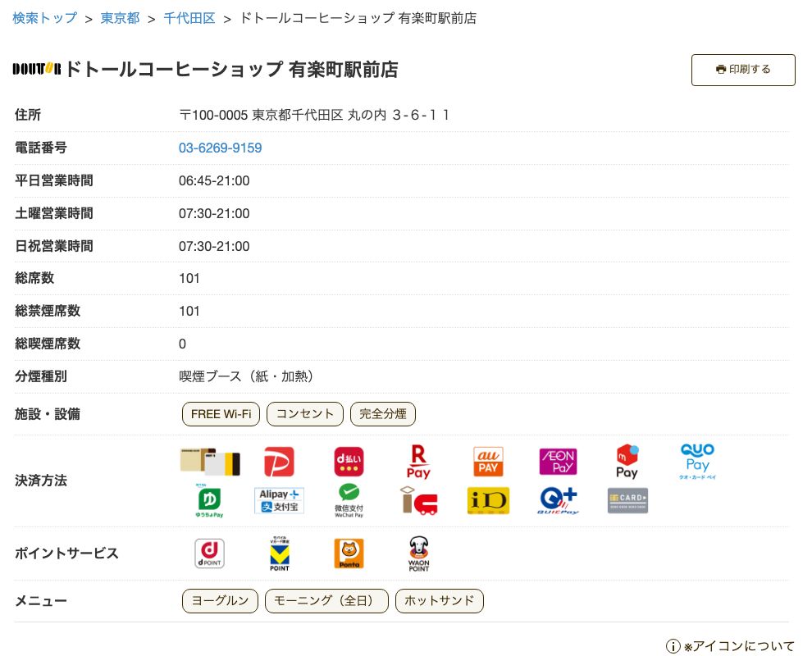Screen dimensions: 812x656
Task: Click the メニュー row label
Action: [x=41, y=601]
